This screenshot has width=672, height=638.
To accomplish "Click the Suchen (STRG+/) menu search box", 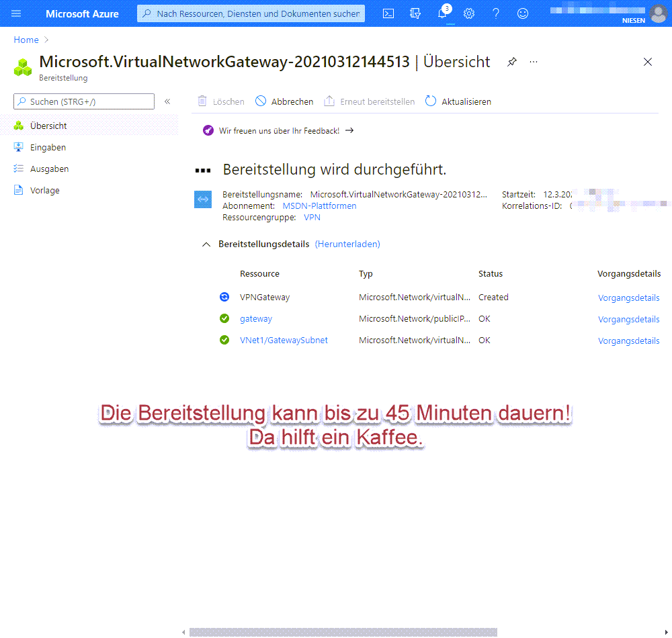I will pos(84,101).
